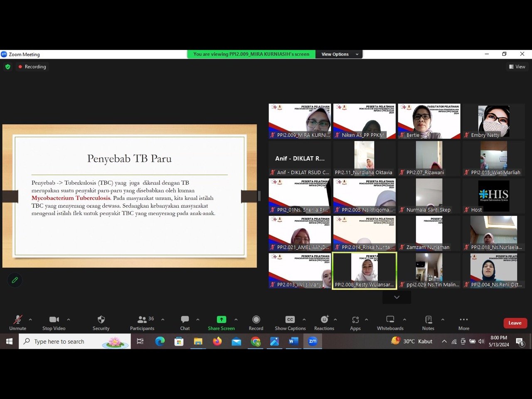The image size is (532, 399).
Task: Unmute the microphone
Action: pos(17,320)
